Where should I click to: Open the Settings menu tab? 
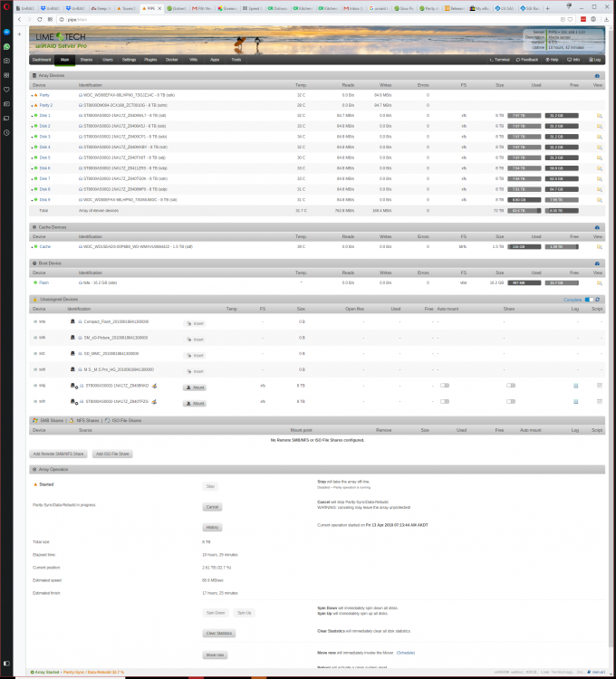[130, 60]
